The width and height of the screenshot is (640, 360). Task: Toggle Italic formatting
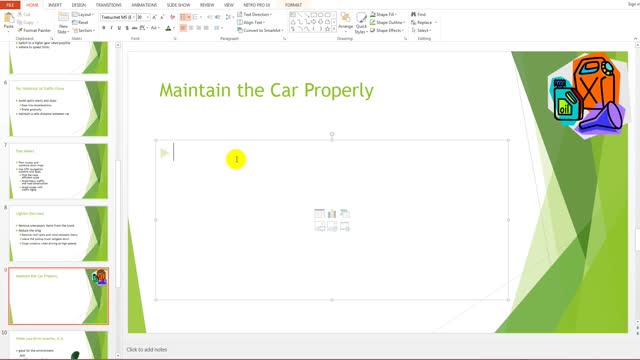pos(111,28)
